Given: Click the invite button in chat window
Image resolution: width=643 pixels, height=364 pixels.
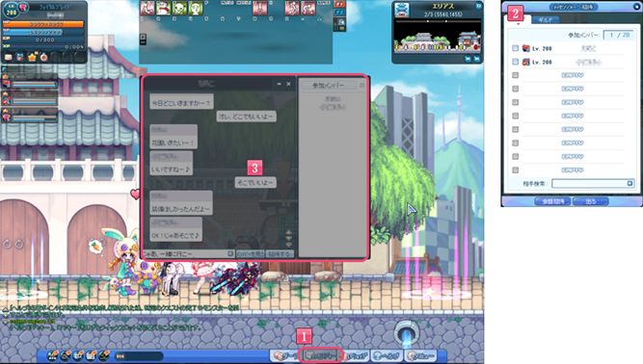Looking at the screenshot, I should point(280,254).
